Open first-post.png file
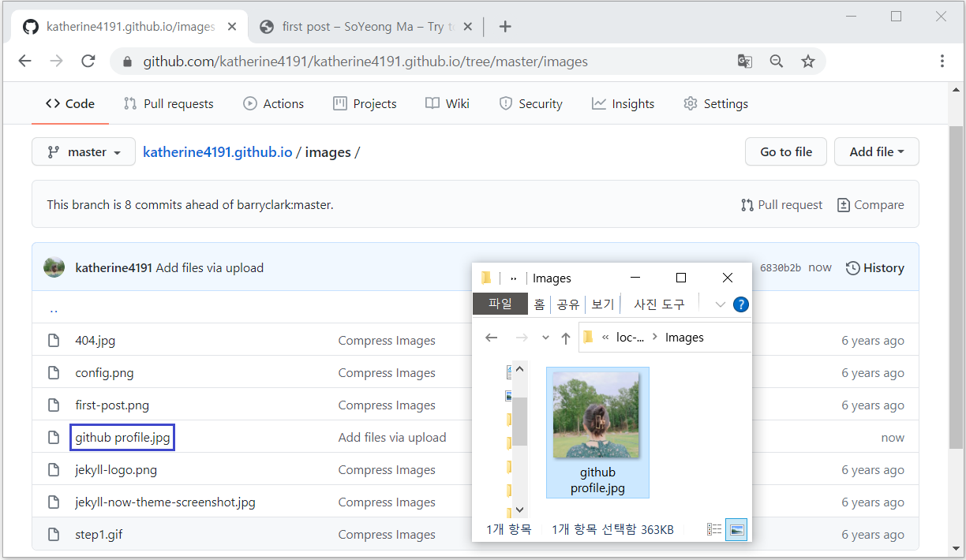Viewport: 966px width, 560px height. [x=112, y=405]
